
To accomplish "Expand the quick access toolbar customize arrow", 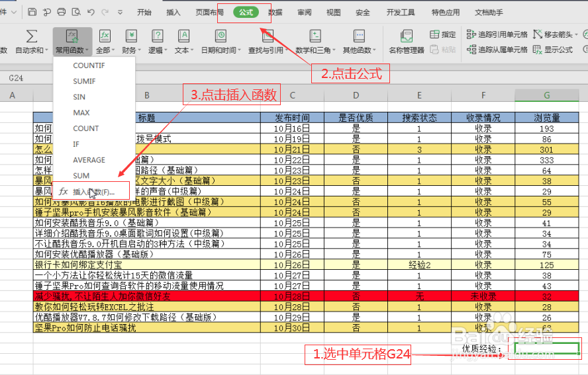I will pos(120,13).
